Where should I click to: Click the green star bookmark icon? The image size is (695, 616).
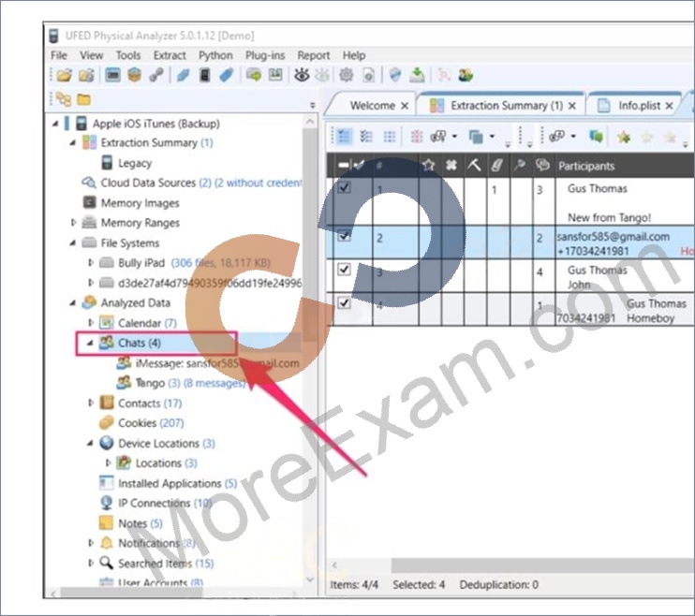pos(624,137)
